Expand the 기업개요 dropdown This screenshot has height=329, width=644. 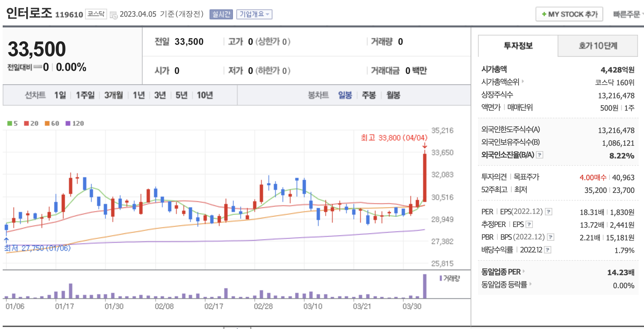(254, 14)
